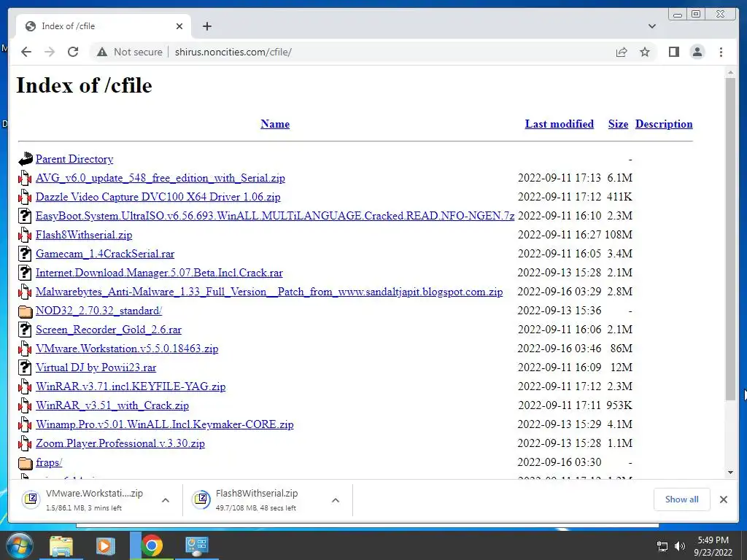Open the Control Panel taskbar icon
This screenshot has width=747, height=560.
pyautogui.click(x=197, y=545)
